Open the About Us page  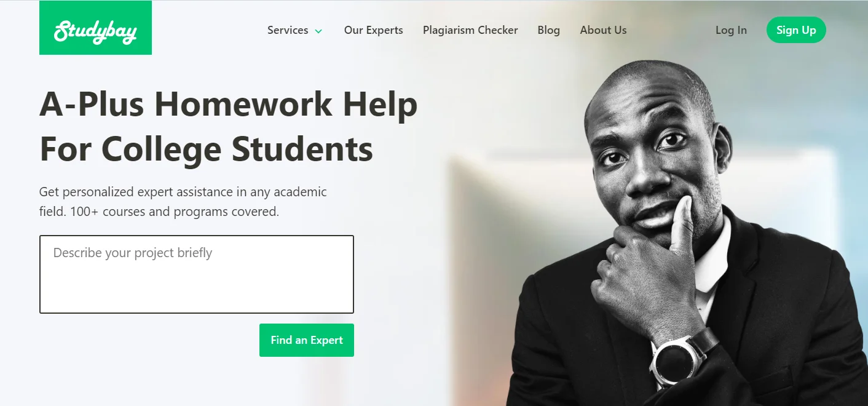coord(603,30)
